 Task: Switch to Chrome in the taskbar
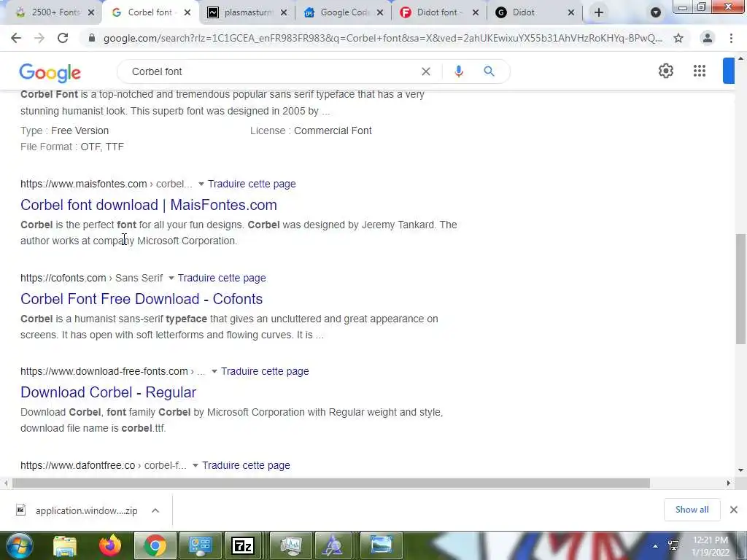tap(155, 545)
